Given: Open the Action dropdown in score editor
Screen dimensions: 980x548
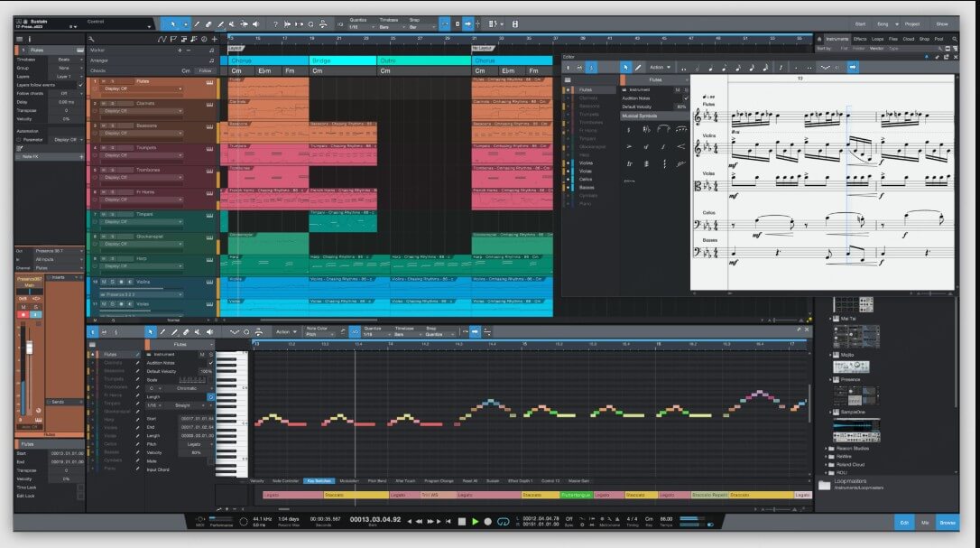Looking at the screenshot, I should [660, 67].
